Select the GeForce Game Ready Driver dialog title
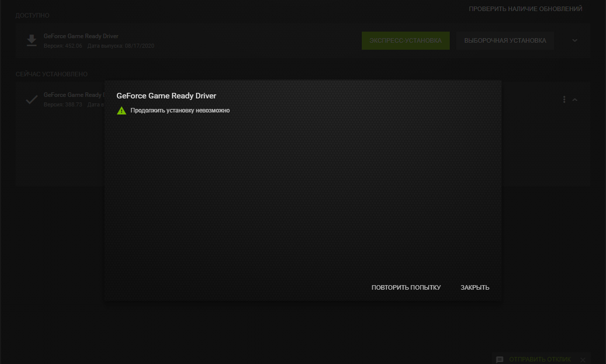Viewport: 606px width, 364px height. coord(166,95)
